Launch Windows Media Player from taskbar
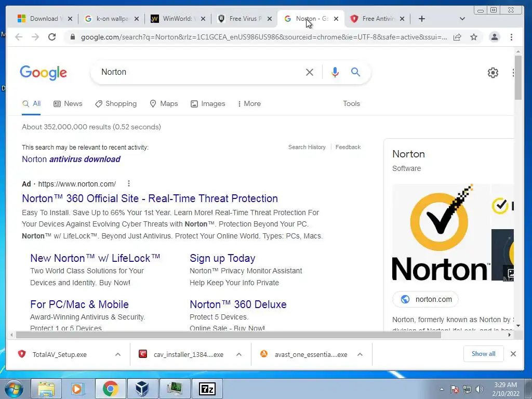Screen dimensions: 532x399 point(77,389)
